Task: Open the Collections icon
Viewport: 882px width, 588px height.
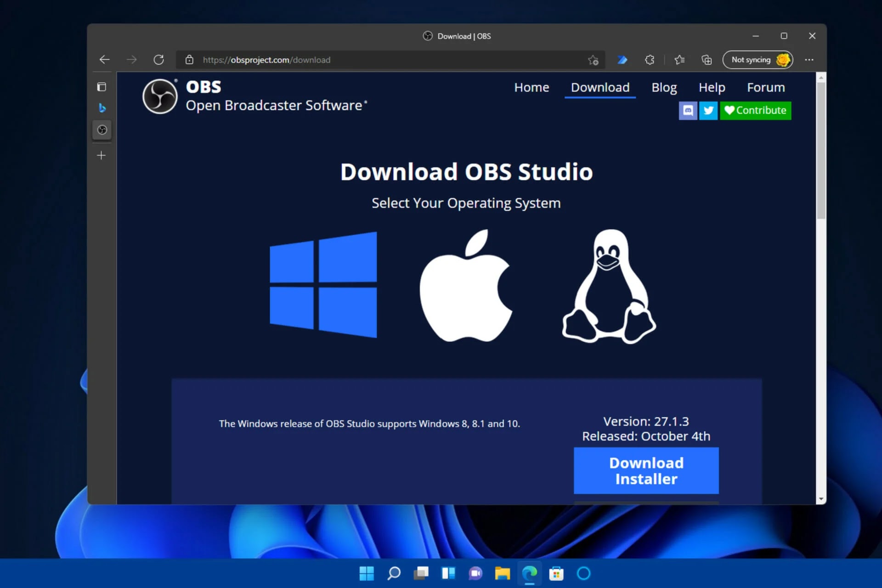Action: coord(707,60)
